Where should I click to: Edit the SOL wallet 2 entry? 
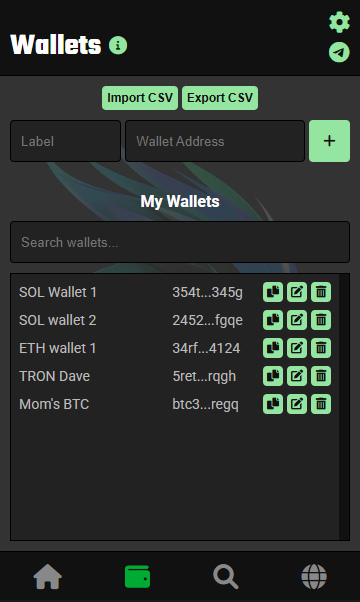click(x=297, y=320)
